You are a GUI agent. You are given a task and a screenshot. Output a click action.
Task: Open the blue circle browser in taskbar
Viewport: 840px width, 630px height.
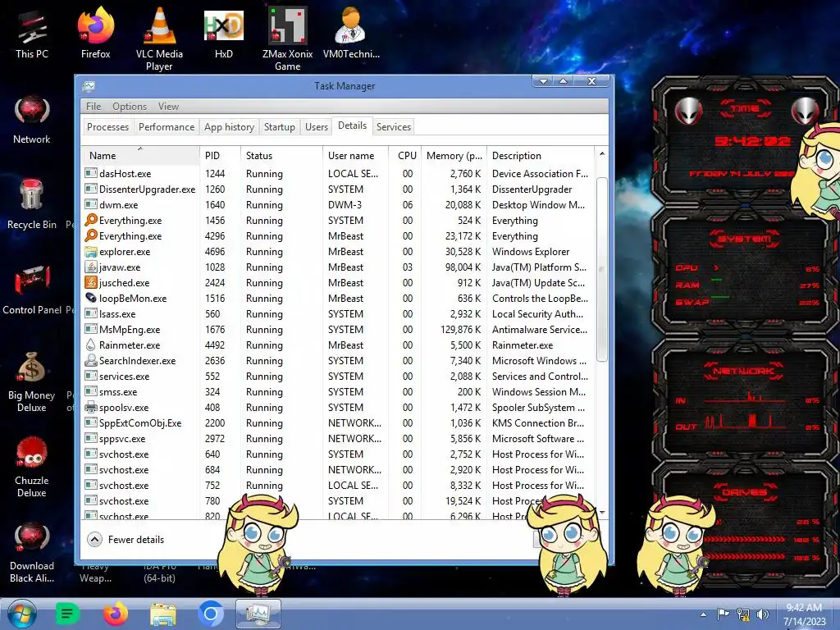(211, 614)
